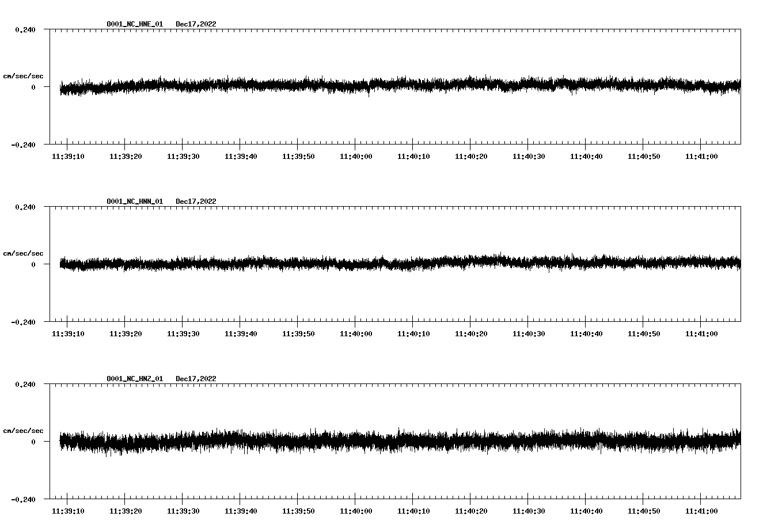Click the -0.240 amplitude label on middle plot
The image size is (782, 532).
click(23, 324)
